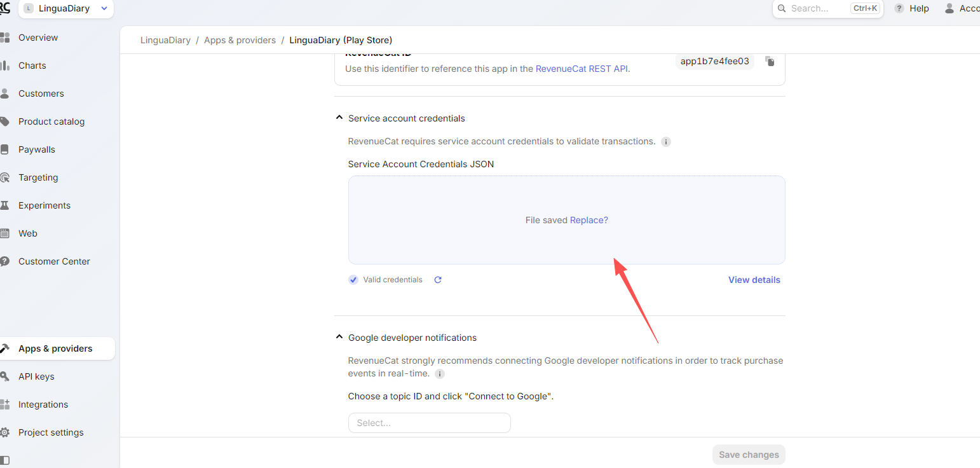Viewport: 980px width, 468px height.
Task: Refresh the credentials validation status
Action: click(x=438, y=280)
